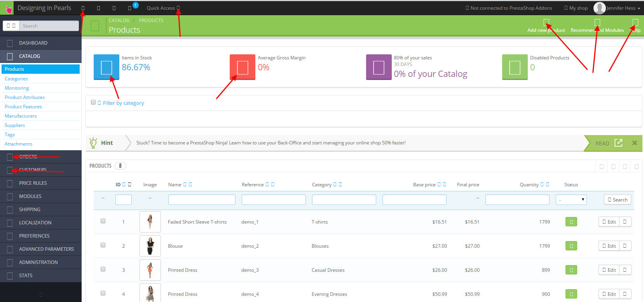Click the lightbulb Hint icon
Viewport: 644px width, 302px height.
[93, 143]
